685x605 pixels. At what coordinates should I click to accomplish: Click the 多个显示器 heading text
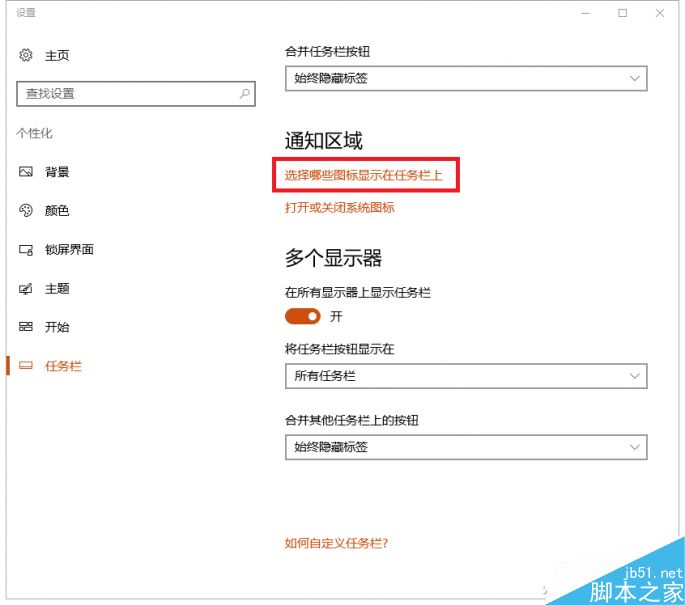tap(333, 258)
